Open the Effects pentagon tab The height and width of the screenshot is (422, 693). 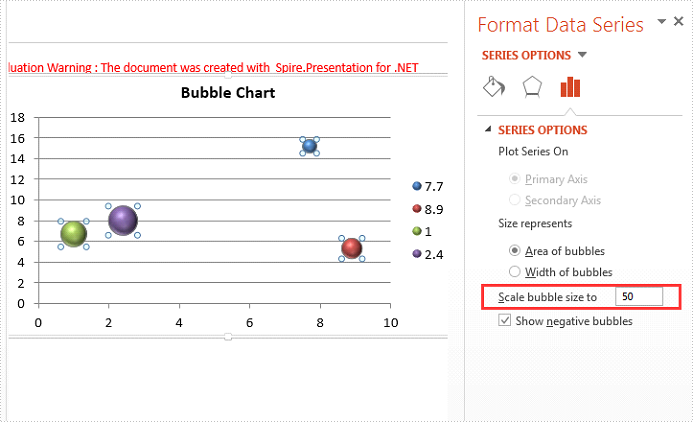point(532,87)
